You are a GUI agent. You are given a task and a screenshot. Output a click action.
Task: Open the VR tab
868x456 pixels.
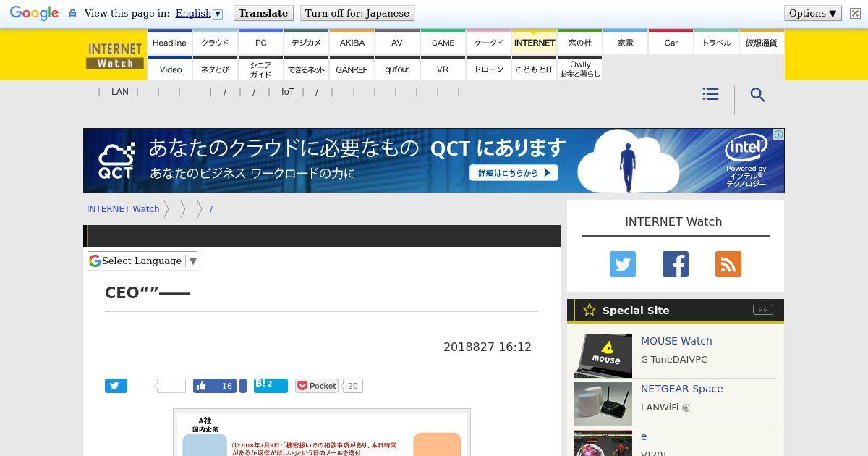click(443, 69)
